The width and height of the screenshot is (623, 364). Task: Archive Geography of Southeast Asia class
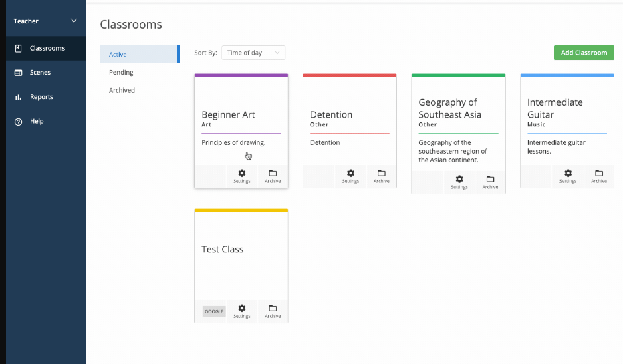coord(490,182)
